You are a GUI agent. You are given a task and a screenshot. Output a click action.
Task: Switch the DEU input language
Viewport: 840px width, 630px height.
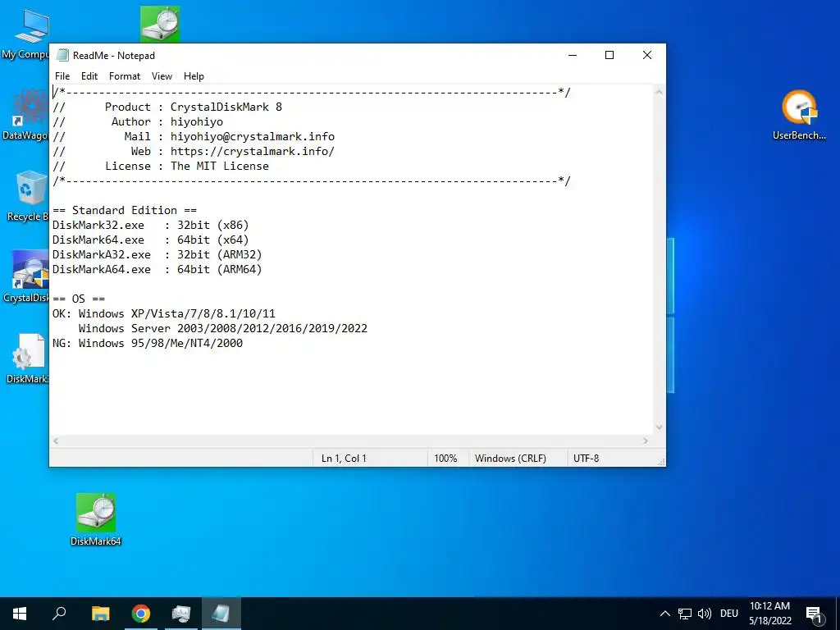click(x=729, y=614)
